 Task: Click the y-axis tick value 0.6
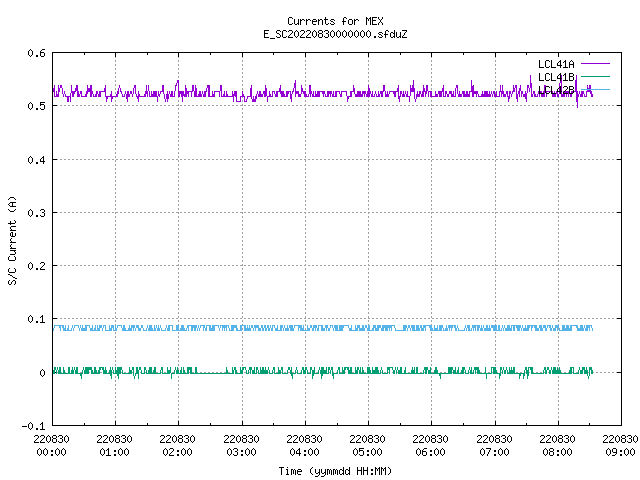[x=36, y=53]
